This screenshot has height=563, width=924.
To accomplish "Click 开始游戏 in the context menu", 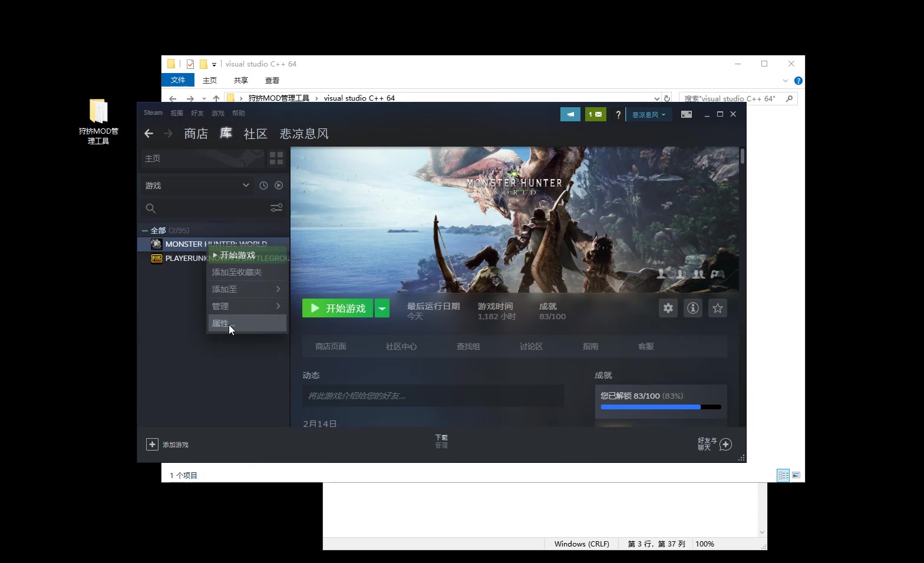I will pos(247,255).
